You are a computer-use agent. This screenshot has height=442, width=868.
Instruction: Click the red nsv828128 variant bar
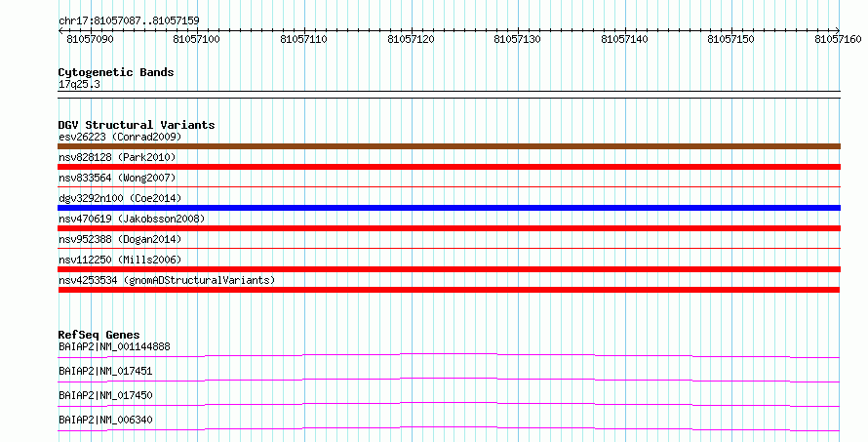449,167
